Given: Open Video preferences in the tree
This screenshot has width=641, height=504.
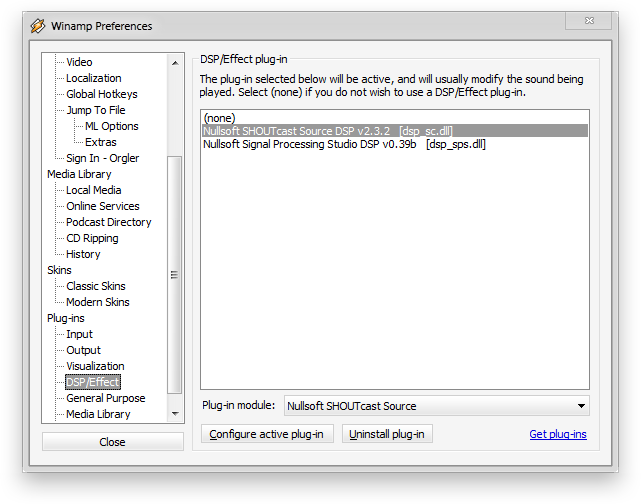Looking at the screenshot, I should [79, 62].
